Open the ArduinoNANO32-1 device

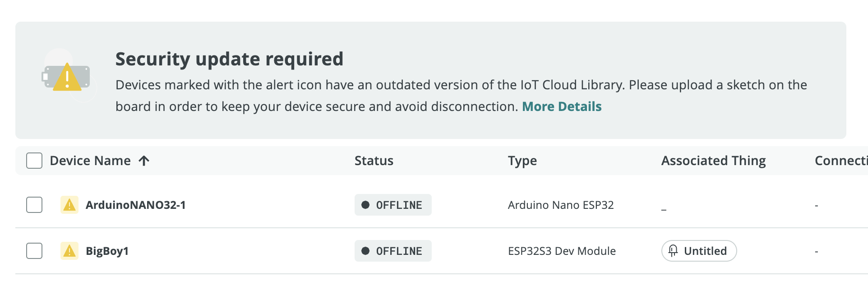tap(135, 205)
